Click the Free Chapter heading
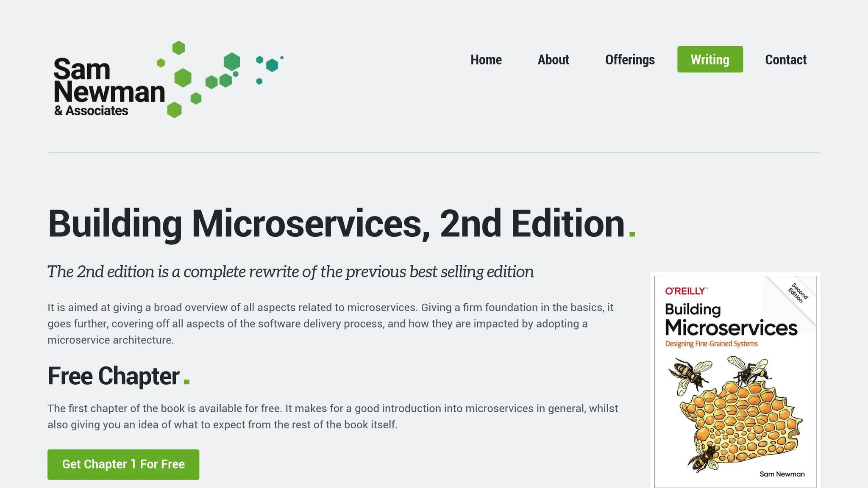 point(114,376)
